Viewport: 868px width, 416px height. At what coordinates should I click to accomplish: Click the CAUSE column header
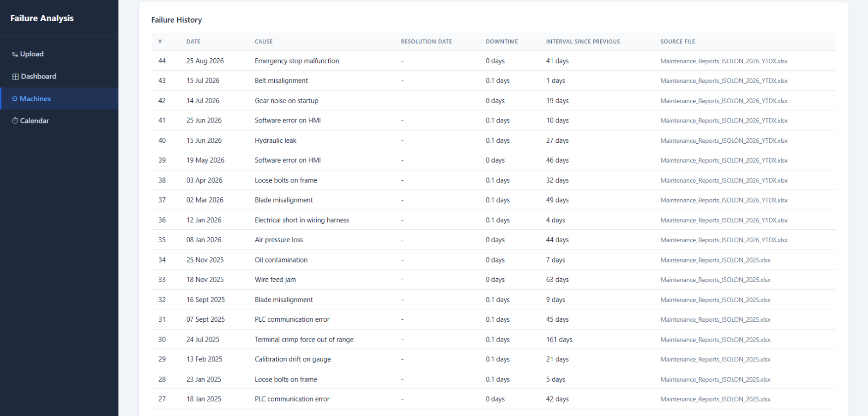point(264,42)
